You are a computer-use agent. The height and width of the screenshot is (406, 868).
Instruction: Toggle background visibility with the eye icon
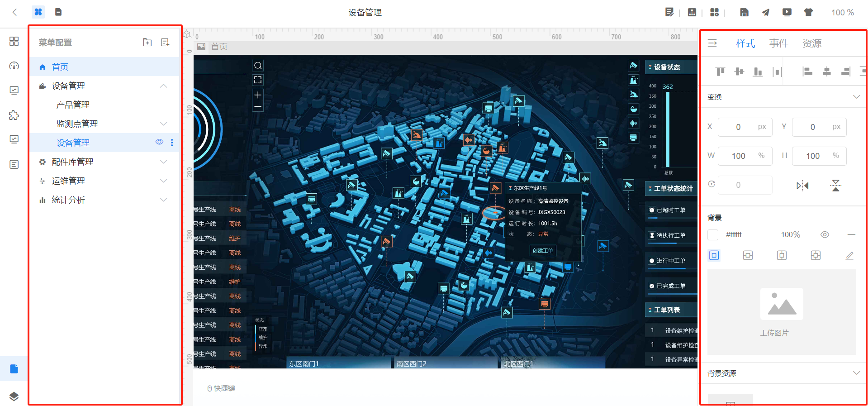point(825,235)
